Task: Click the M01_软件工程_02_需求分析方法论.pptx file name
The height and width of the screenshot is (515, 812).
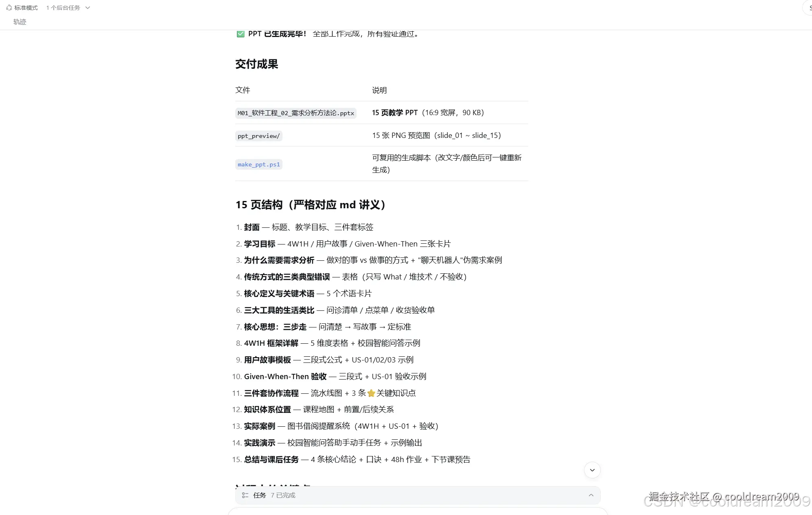Action: [x=296, y=113]
